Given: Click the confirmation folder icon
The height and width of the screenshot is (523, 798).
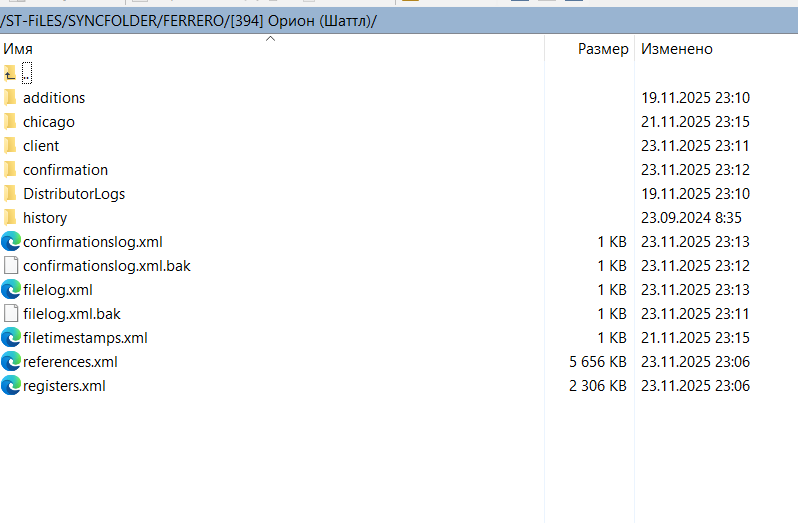Looking at the screenshot, I should 10,169.
